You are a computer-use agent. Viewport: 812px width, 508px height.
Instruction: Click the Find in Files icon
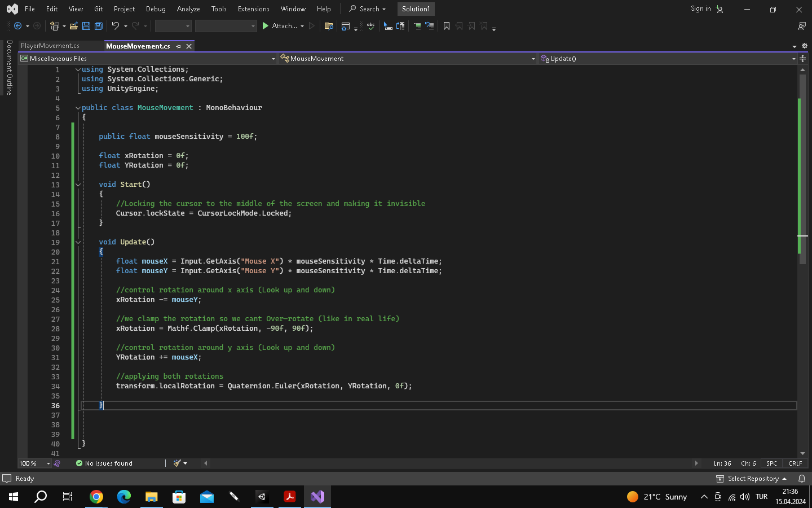329,26
